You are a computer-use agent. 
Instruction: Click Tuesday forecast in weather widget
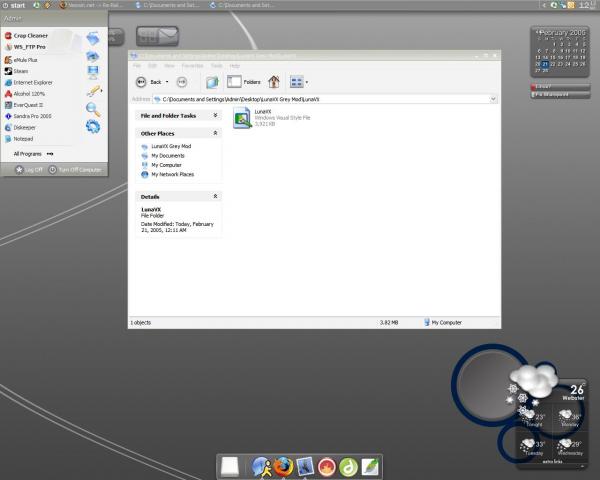(x=533, y=447)
